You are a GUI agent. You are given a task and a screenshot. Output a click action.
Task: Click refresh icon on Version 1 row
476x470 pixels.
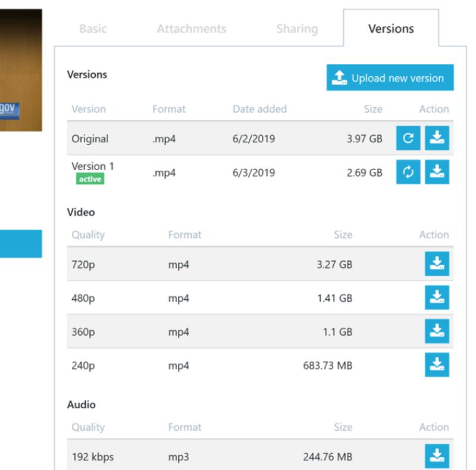[408, 172]
